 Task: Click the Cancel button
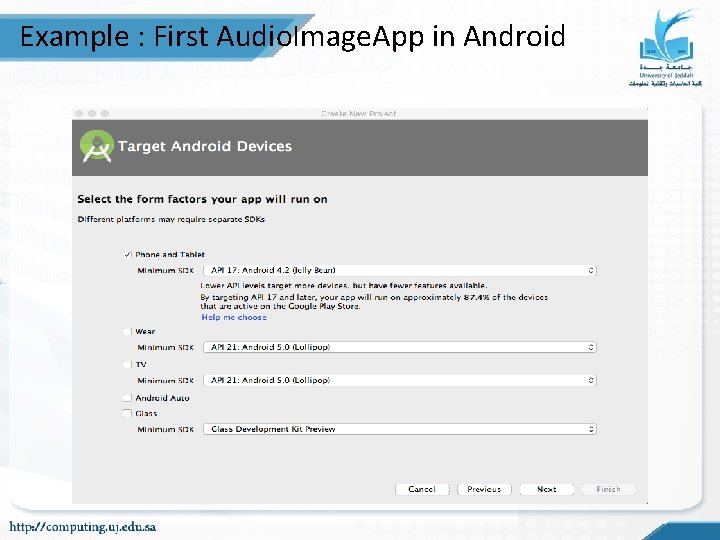point(422,489)
